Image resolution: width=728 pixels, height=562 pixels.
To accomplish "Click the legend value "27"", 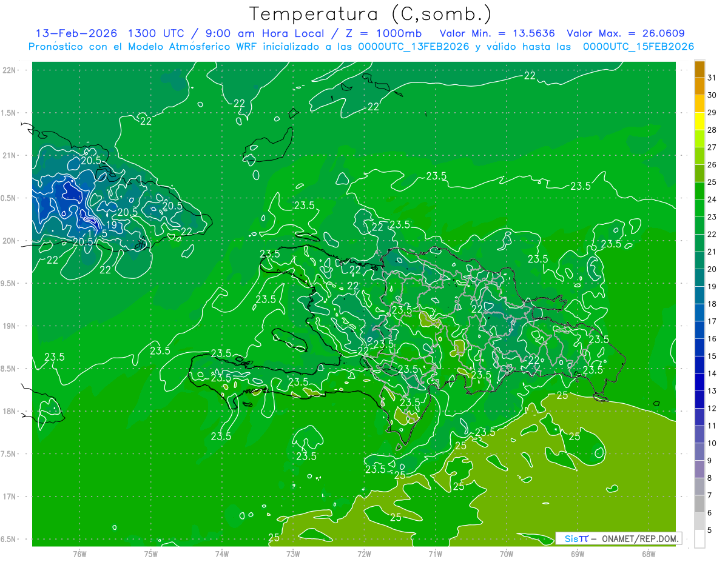I will point(712,147).
